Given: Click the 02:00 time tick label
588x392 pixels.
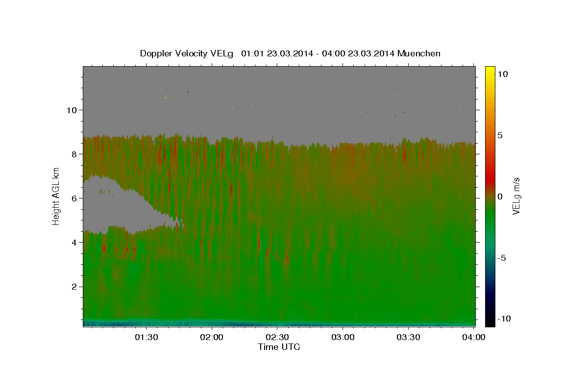Looking at the screenshot, I should click(x=212, y=337).
